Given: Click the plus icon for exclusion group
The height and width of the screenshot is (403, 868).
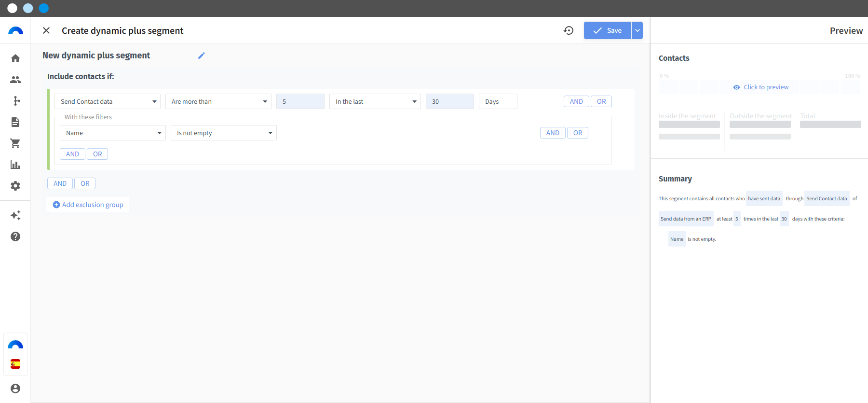Looking at the screenshot, I should click(x=56, y=205).
